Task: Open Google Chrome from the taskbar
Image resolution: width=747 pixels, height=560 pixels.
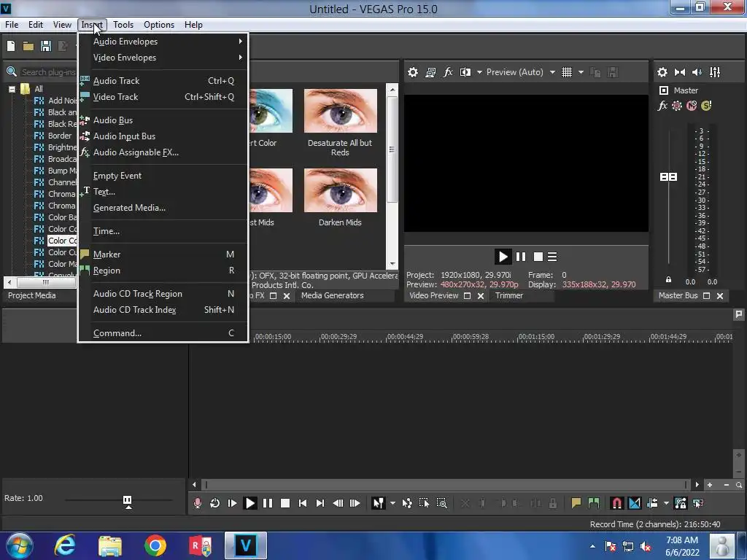Action: click(x=155, y=545)
